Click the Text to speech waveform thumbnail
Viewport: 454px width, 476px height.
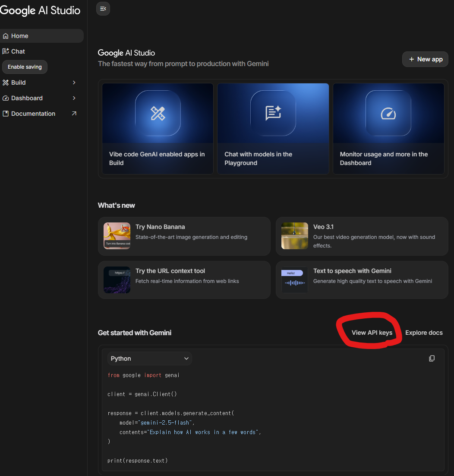pyautogui.click(x=295, y=280)
